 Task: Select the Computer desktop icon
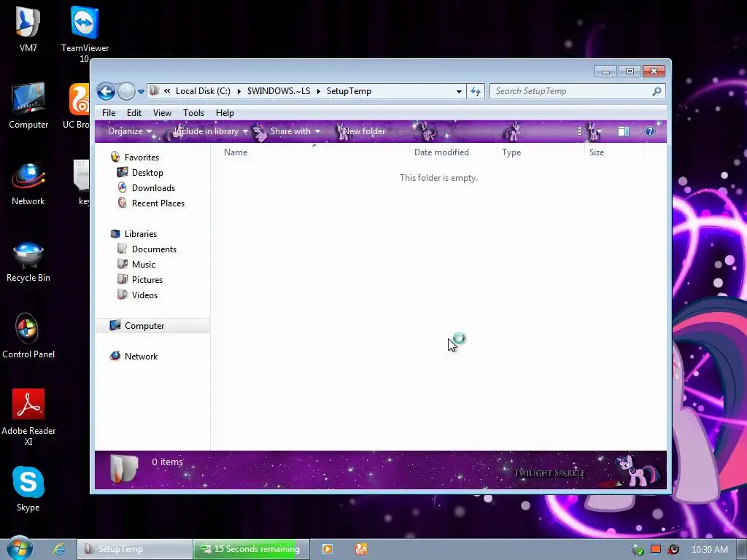[28, 106]
